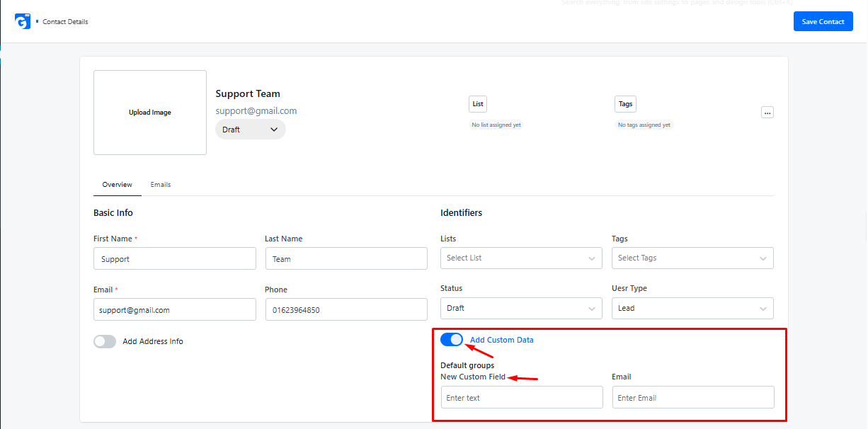The image size is (868, 429).
Task: Click the Email field with support@gmail.com
Action: [175, 309]
